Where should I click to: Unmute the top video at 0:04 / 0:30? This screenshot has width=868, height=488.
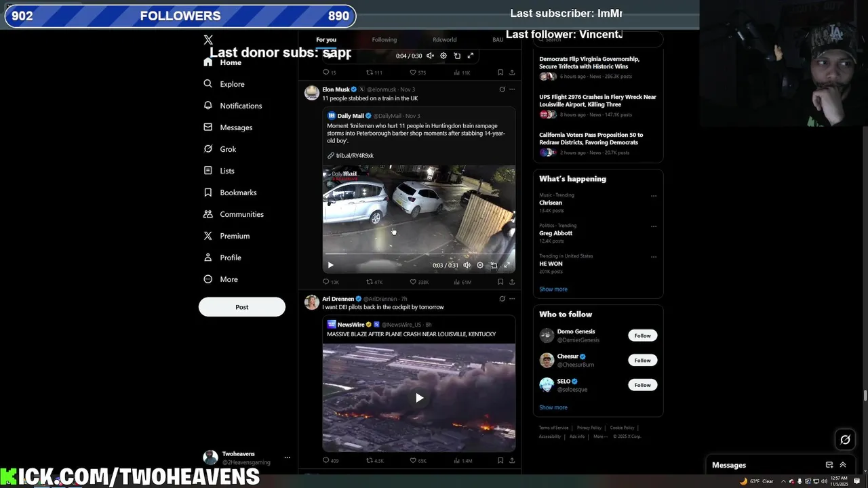[x=430, y=56]
